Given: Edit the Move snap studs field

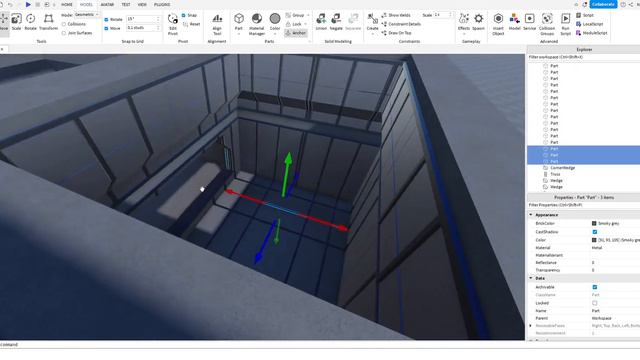Looking at the screenshot, I should pyautogui.click(x=143, y=28).
